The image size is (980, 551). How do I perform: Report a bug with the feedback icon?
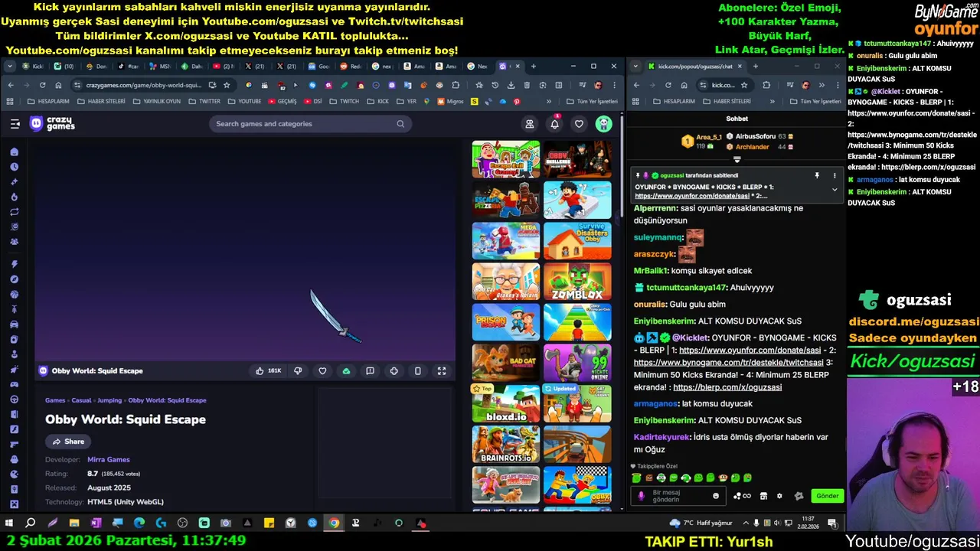(370, 371)
